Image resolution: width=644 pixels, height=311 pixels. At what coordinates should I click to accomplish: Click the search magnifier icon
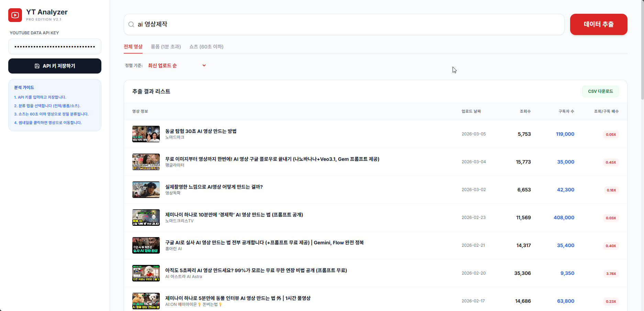131,24
